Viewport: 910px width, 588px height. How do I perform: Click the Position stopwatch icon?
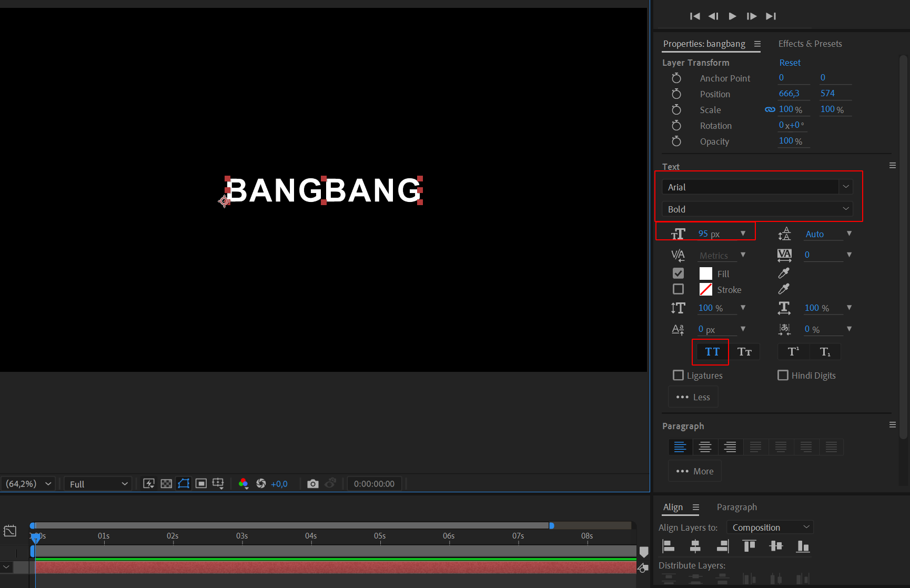[676, 94]
